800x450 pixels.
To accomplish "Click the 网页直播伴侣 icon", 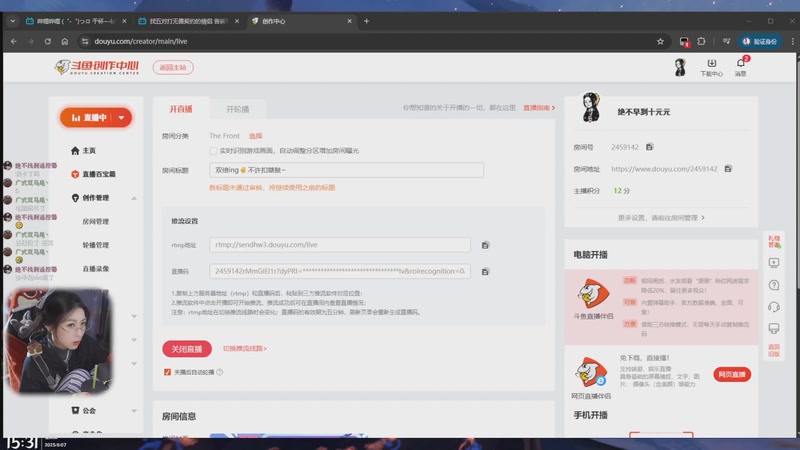I will point(591,372).
